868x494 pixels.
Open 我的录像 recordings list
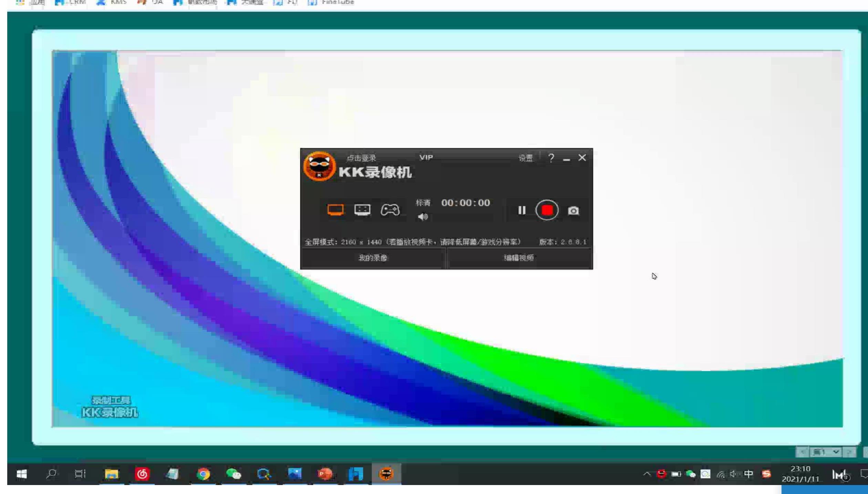tap(373, 258)
